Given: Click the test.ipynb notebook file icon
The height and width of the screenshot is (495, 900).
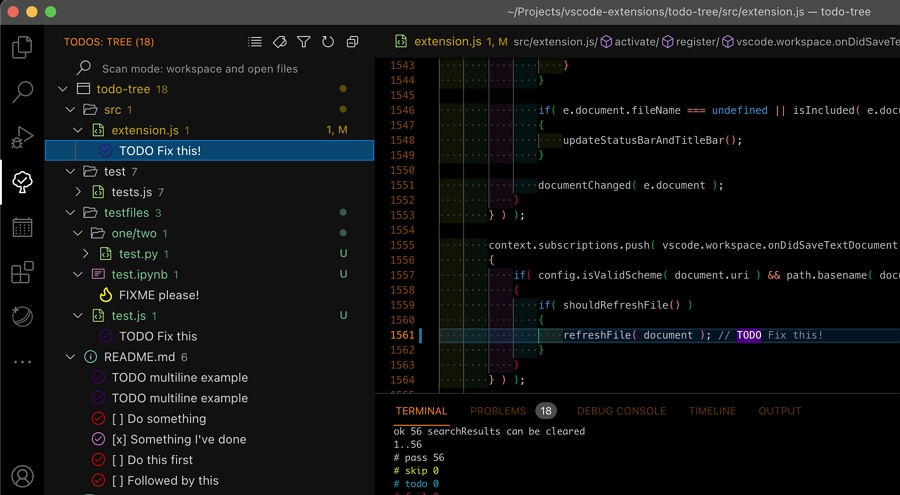Looking at the screenshot, I should 98,274.
